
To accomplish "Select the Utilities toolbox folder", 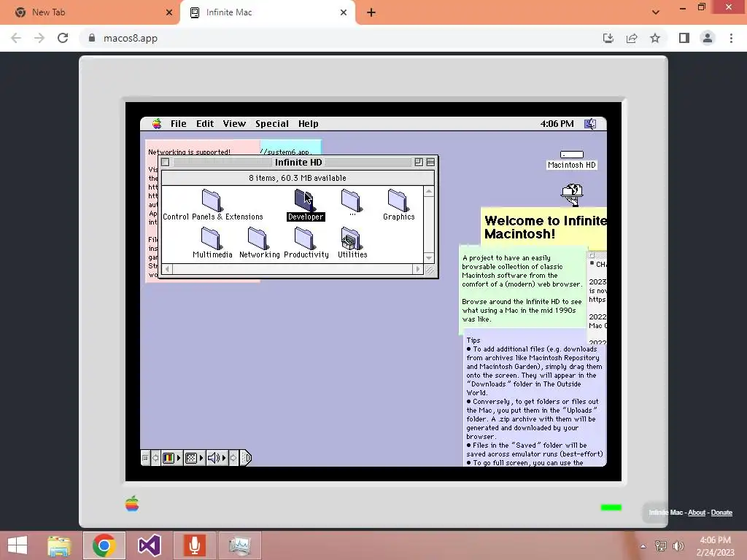I will click(352, 243).
